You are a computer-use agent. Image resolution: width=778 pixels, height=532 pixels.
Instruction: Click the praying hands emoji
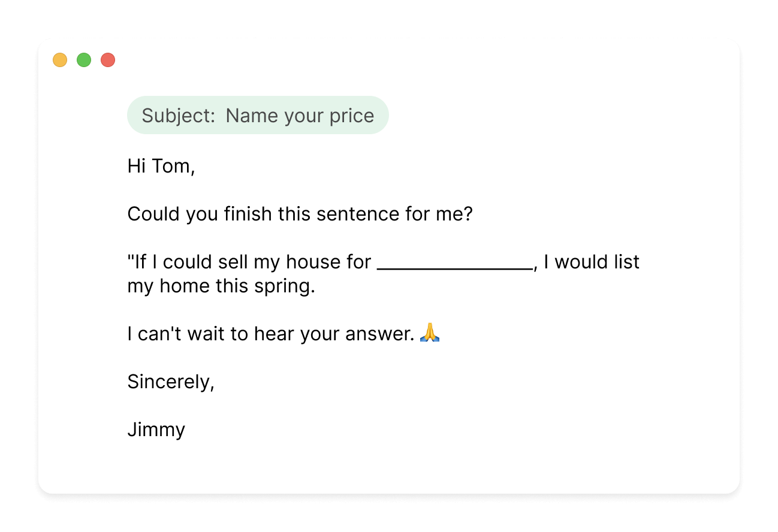click(430, 332)
